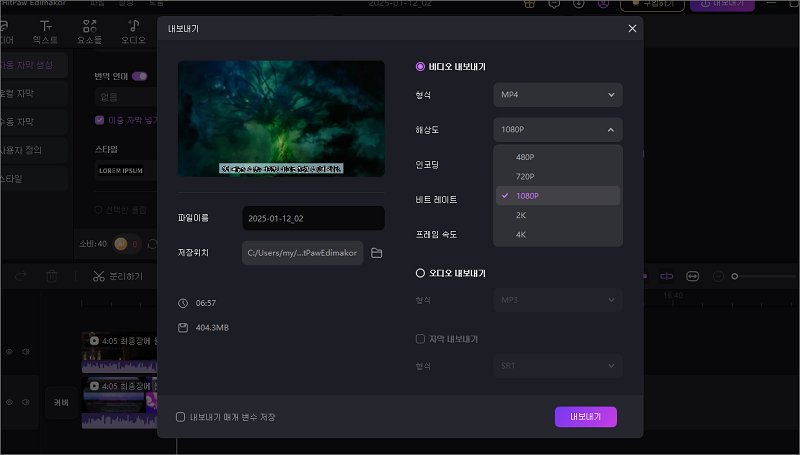Click the Frame rate (프레임 속도) label
Image resolution: width=800 pixels, height=455 pixels.
click(x=436, y=235)
